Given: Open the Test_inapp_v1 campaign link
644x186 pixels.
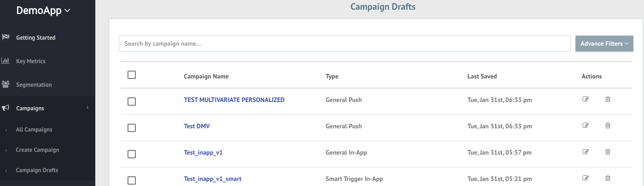Looking at the screenshot, I should coord(203,152).
